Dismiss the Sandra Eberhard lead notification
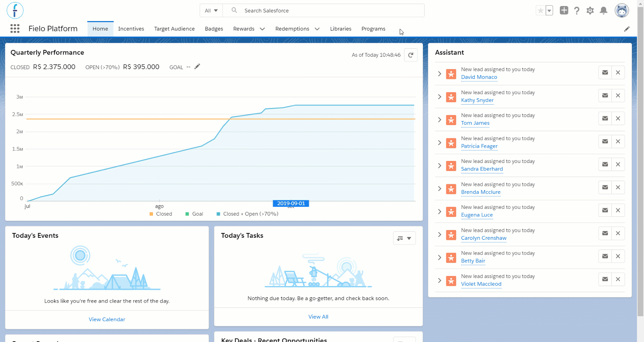 [618, 164]
